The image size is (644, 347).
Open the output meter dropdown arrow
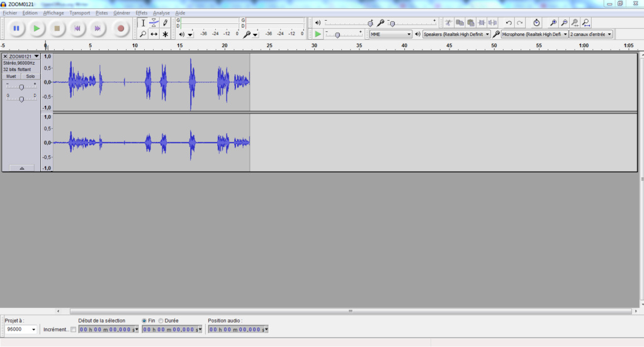190,35
